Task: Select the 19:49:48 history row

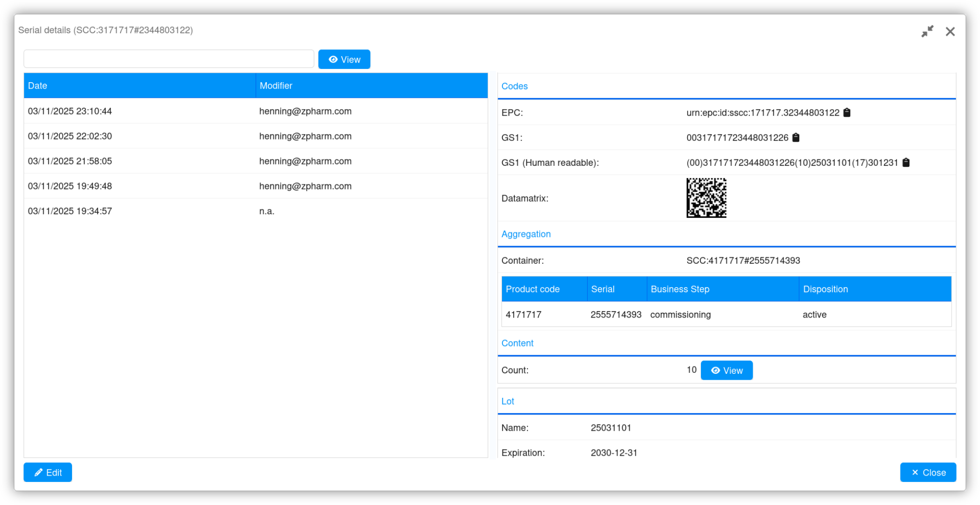Action: click(x=255, y=186)
